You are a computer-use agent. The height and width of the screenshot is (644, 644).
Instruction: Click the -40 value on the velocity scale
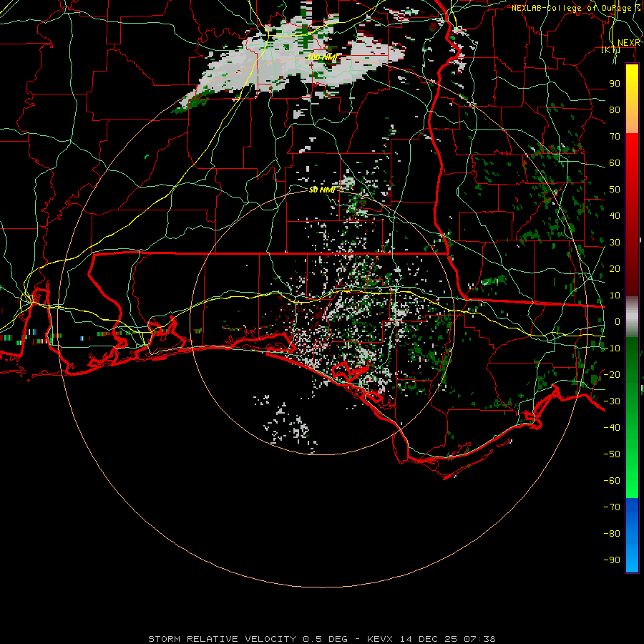click(x=612, y=428)
